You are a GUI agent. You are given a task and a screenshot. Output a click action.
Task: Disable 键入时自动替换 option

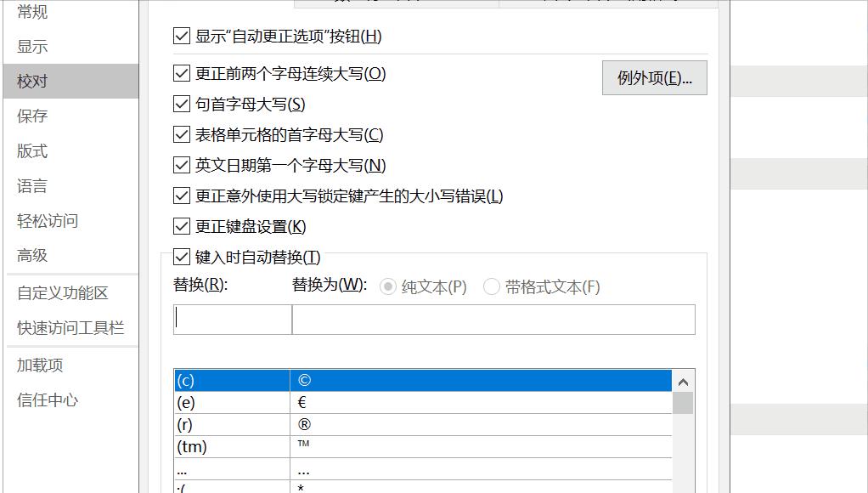[181, 257]
